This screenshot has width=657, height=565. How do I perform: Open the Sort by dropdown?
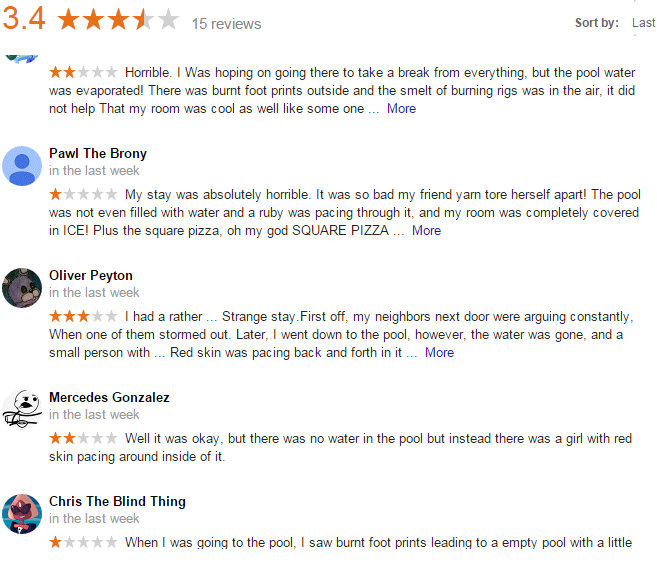click(x=643, y=23)
